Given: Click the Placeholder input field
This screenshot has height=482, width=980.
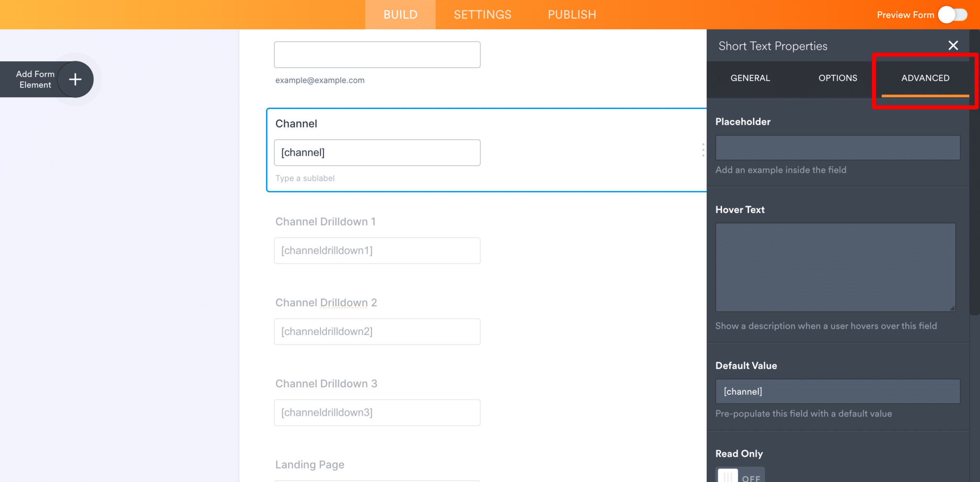Looking at the screenshot, I should (x=837, y=147).
